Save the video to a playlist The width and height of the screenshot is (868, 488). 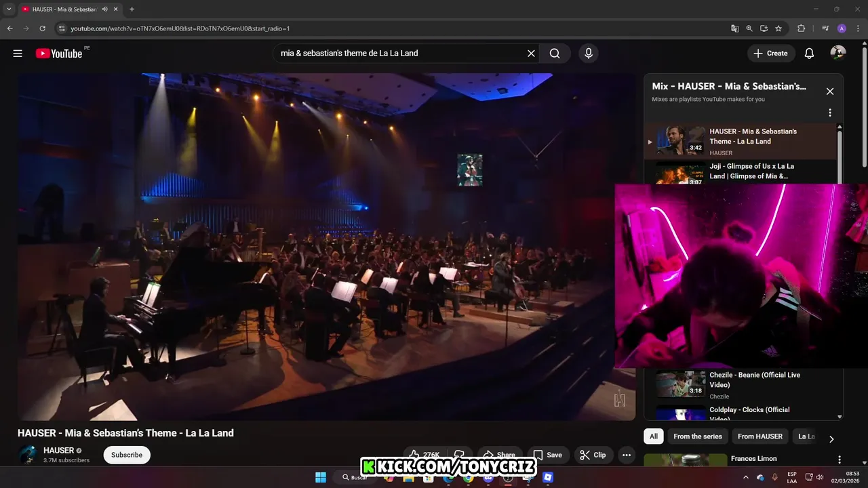pos(547,455)
